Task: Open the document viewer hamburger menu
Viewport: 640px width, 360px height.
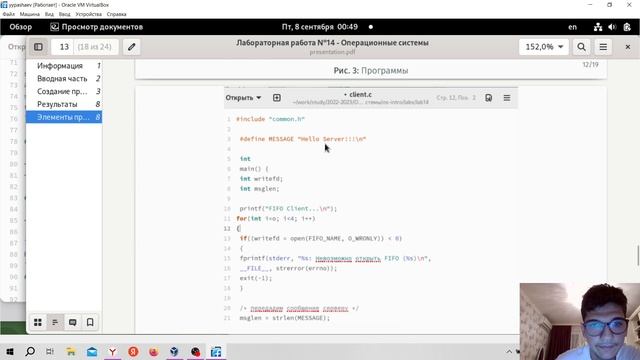Action: pyautogui.click(x=603, y=47)
